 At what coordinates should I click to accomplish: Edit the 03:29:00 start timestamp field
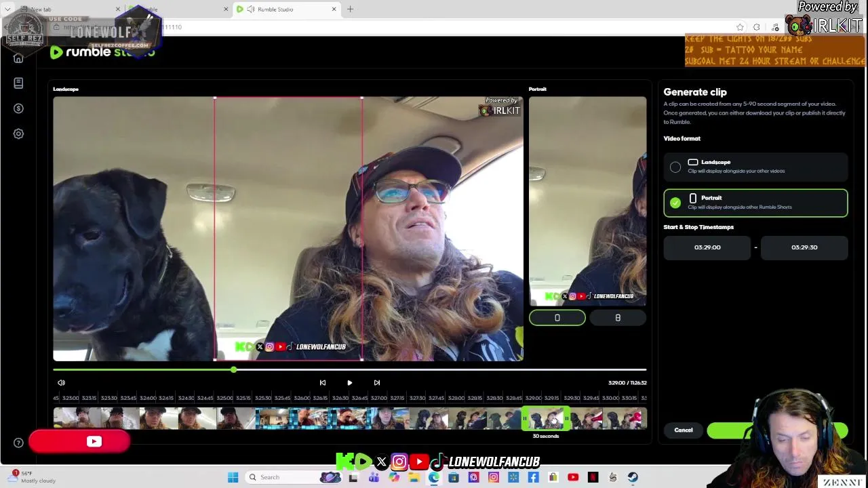click(x=707, y=247)
